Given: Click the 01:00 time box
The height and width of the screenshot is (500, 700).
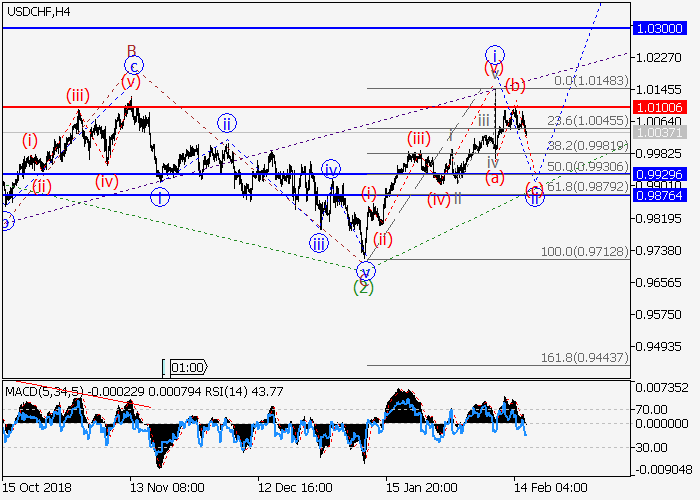Looking at the screenshot, I should click(x=188, y=367).
